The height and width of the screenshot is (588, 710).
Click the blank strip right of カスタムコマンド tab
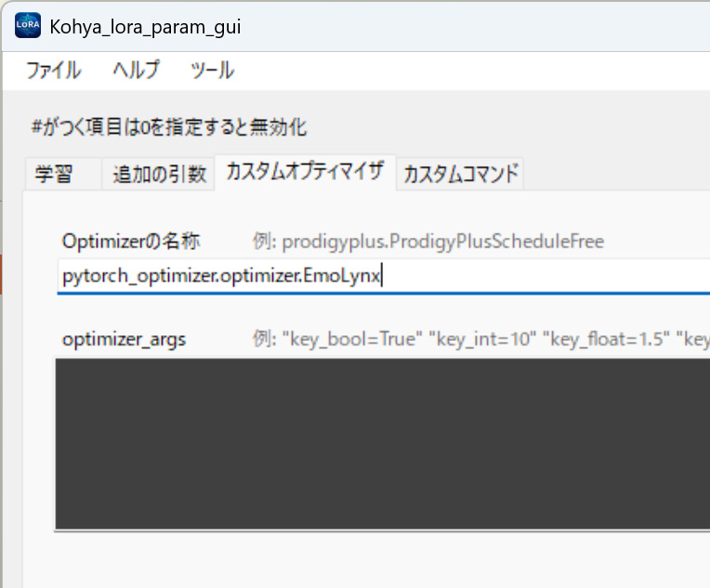(x=613, y=174)
